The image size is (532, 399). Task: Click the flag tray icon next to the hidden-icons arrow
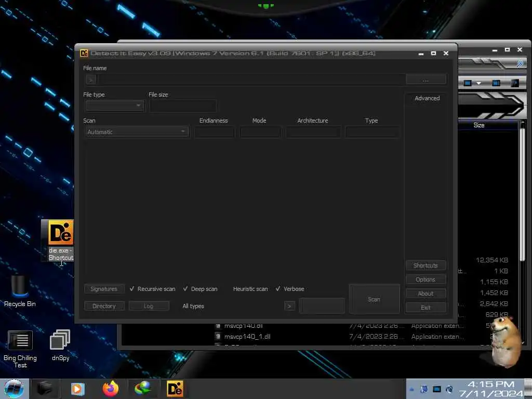click(424, 389)
